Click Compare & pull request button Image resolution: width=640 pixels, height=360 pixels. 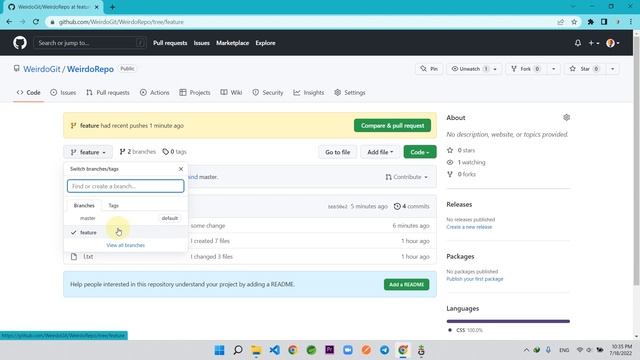point(392,126)
